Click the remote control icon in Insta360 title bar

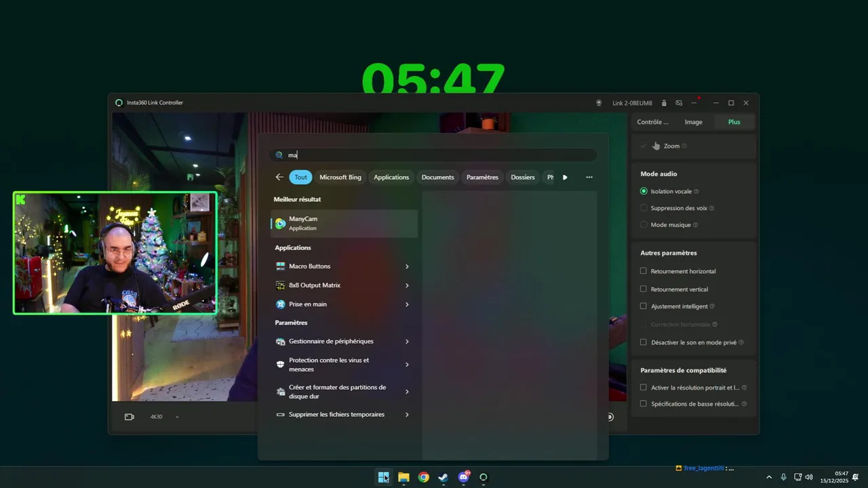pyautogui.click(x=664, y=103)
